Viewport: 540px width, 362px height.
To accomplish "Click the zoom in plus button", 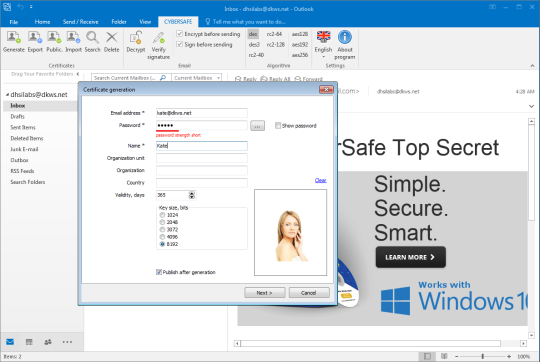I will point(509,356).
